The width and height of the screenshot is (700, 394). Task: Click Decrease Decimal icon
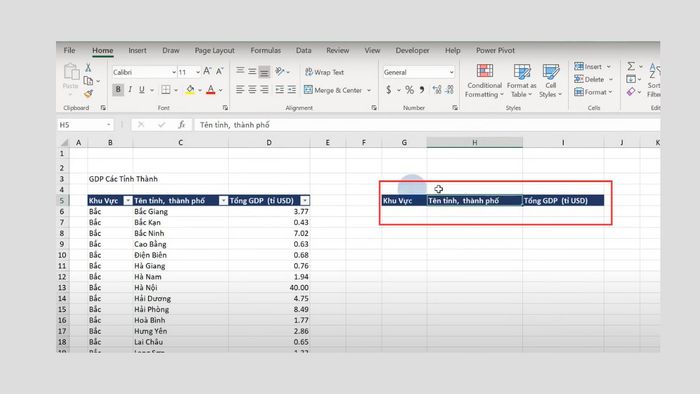449,90
